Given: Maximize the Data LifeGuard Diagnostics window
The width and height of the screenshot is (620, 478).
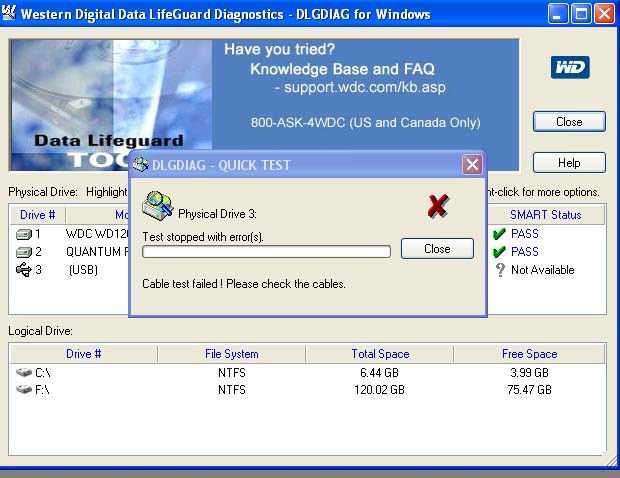Looking at the screenshot, I should pyautogui.click(x=581, y=14).
